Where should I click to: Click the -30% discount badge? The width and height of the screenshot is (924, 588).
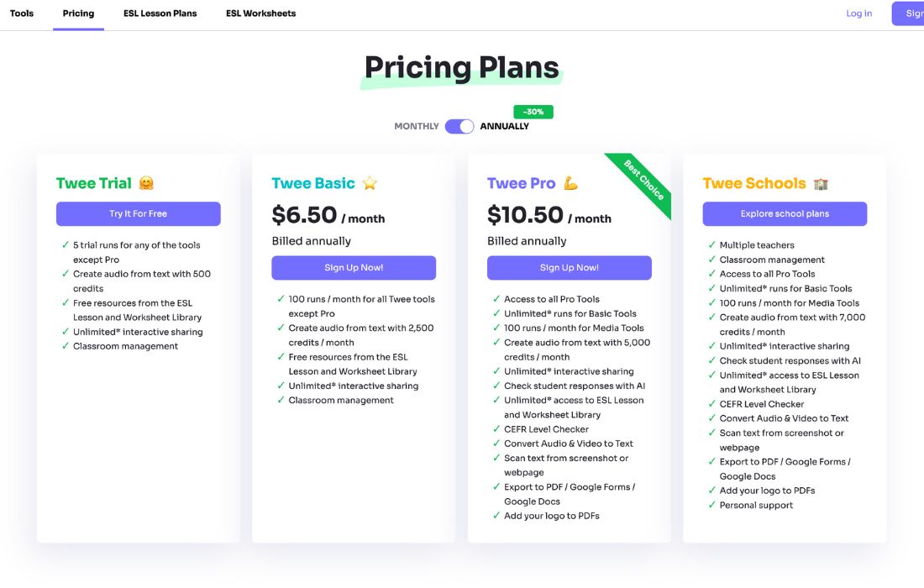pos(533,112)
